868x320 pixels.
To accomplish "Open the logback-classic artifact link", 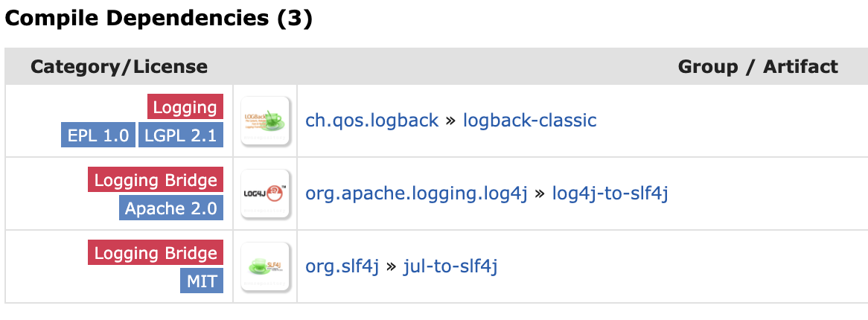I will tap(530, 121).
